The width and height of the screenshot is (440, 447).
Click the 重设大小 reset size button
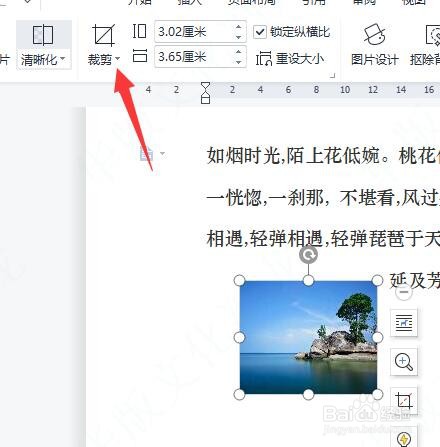pos(290,59)
